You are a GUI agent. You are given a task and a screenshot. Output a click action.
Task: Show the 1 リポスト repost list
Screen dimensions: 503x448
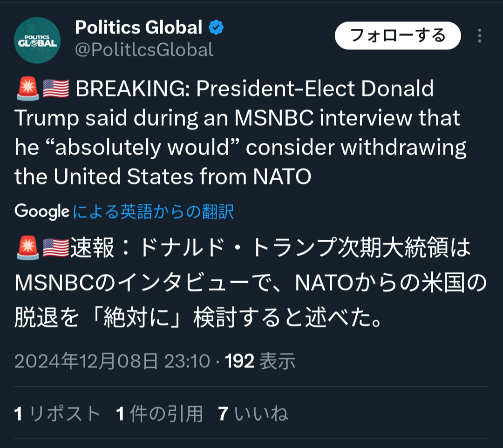(58, 414)
